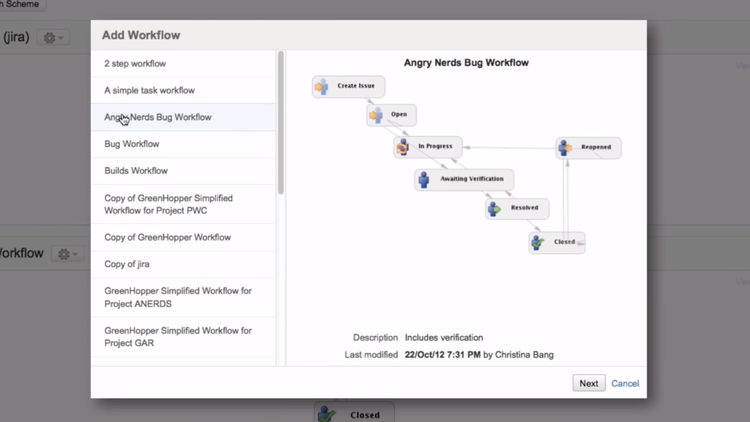Image resolution: width=750 pixels, height=422 pixels.
Task: Open gear dropdown next to Workflow heading
Action: pyautogui.click(x=67, y=254)
